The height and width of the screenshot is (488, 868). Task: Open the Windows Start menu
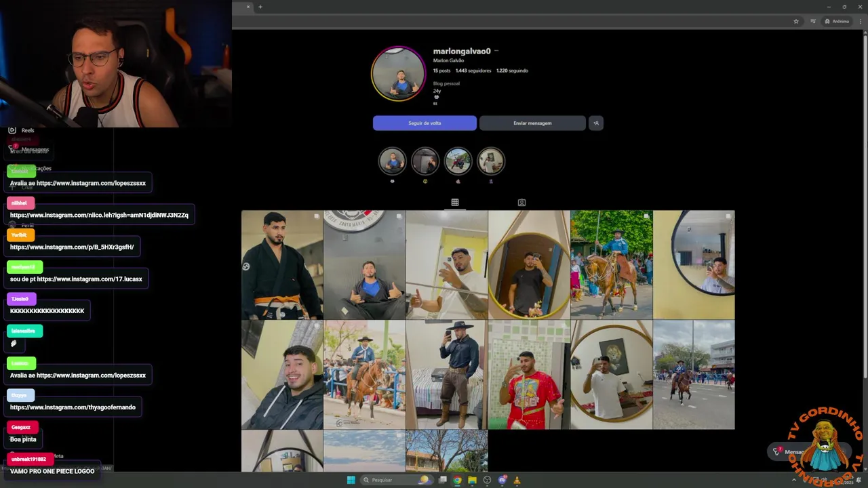(351, 480)
